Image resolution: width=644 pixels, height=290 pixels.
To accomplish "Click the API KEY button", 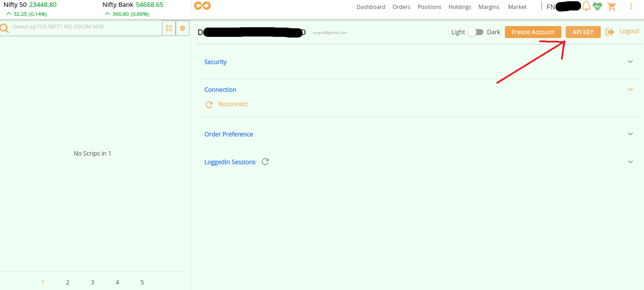I will tap(583, 32).
